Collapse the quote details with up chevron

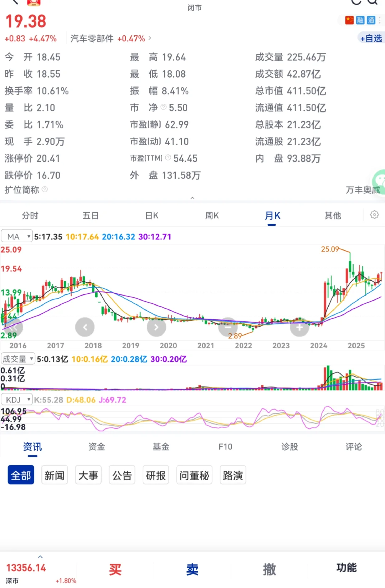click(192, 198)
